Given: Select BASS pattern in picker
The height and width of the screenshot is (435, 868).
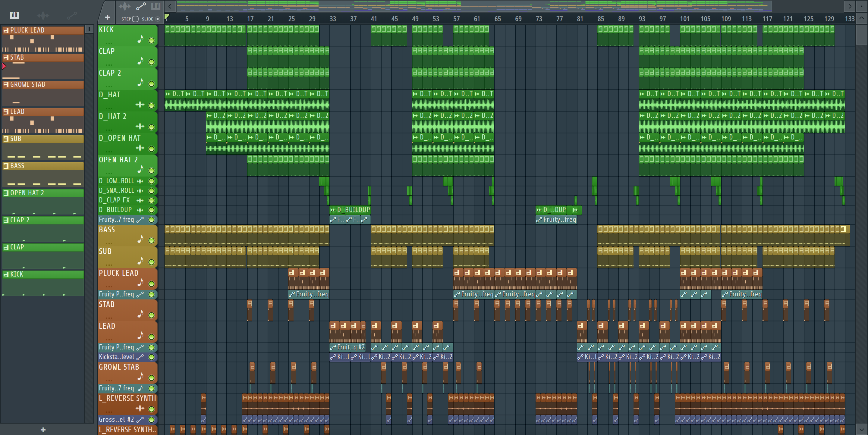Looking at the screenshot, I should coord(43,175).
